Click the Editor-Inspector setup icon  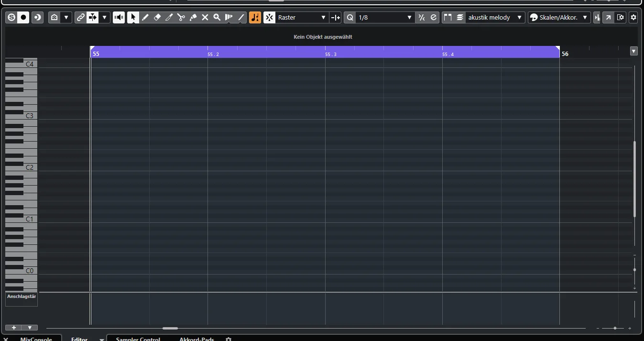coord(55,18)
